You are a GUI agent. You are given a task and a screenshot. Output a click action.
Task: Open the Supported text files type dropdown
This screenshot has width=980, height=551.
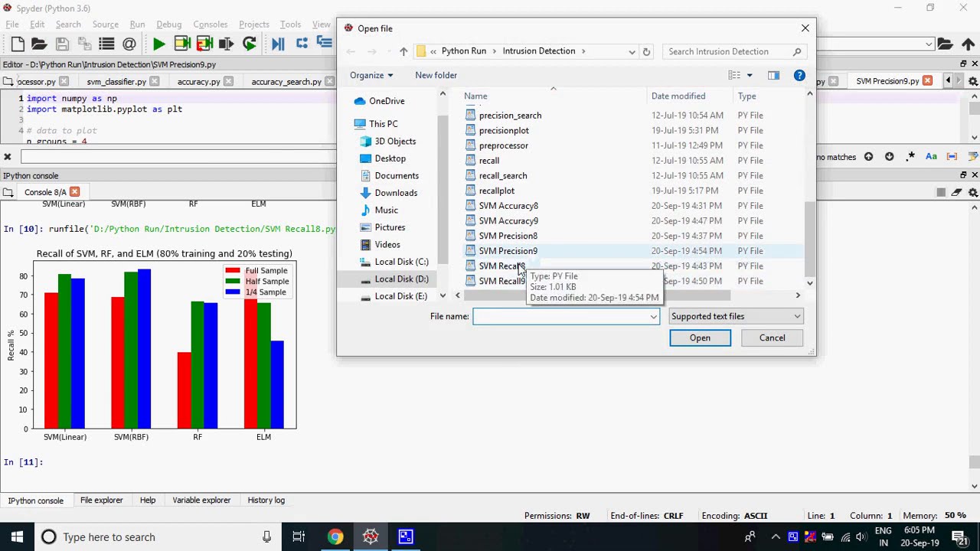coord(735,316)
